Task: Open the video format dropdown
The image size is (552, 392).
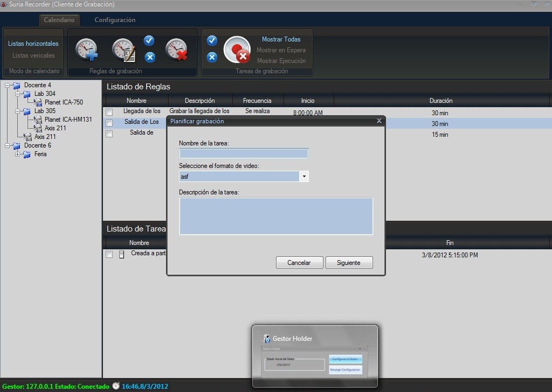Action: pyautogui.click(x=304, y=177)
